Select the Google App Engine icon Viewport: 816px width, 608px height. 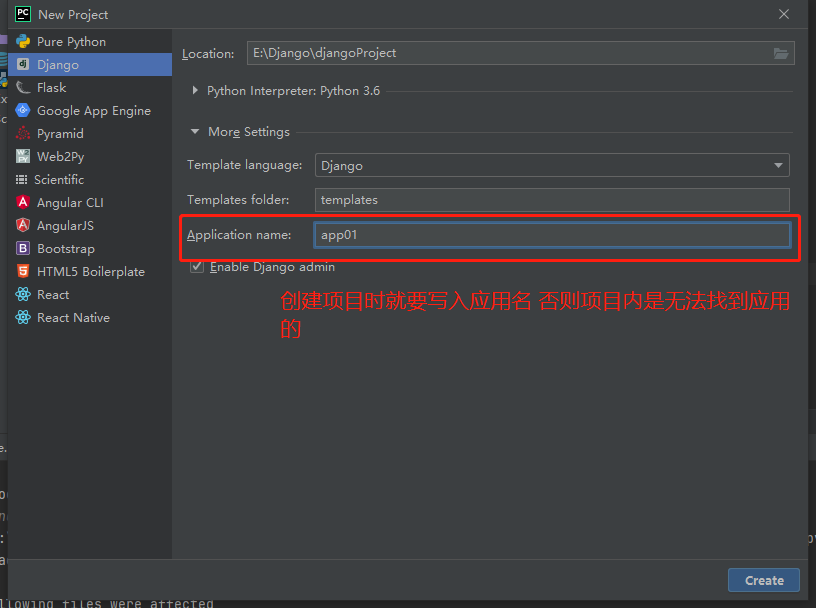point(23,110)
